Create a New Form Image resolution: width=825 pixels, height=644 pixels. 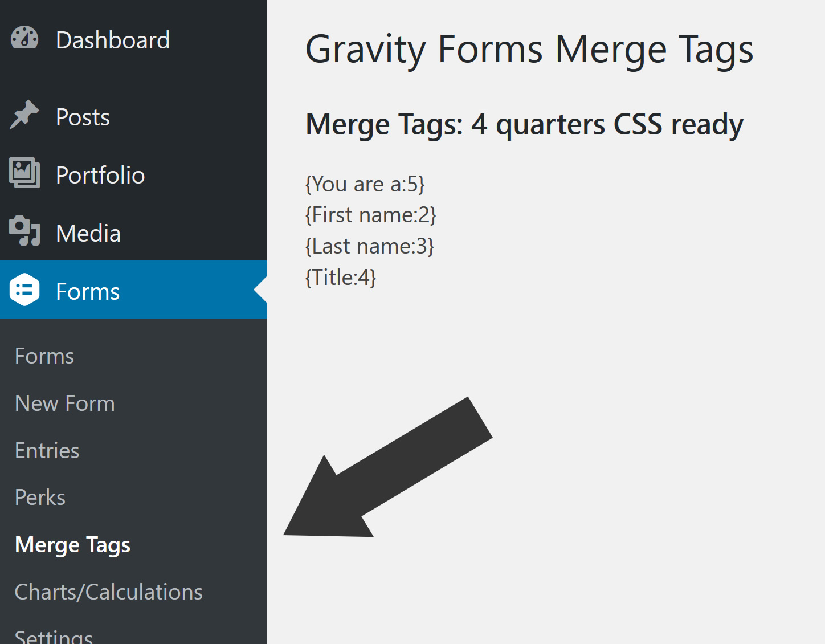65,403
